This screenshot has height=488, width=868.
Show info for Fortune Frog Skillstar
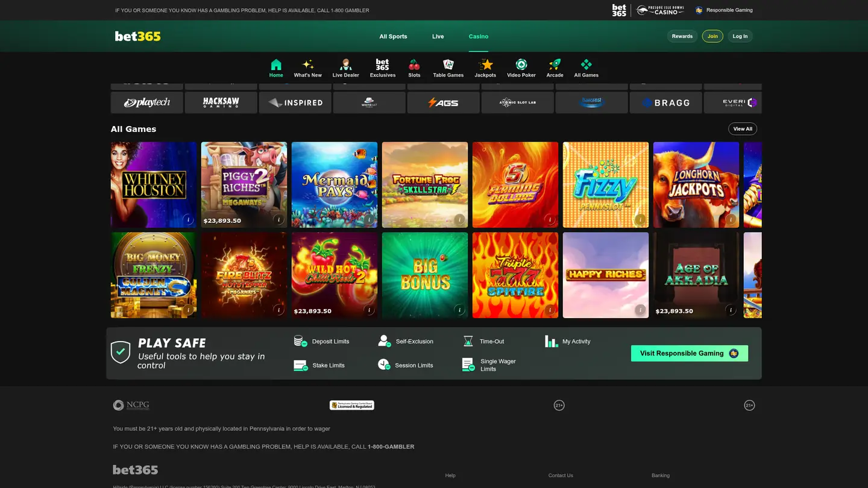[459, 220]
